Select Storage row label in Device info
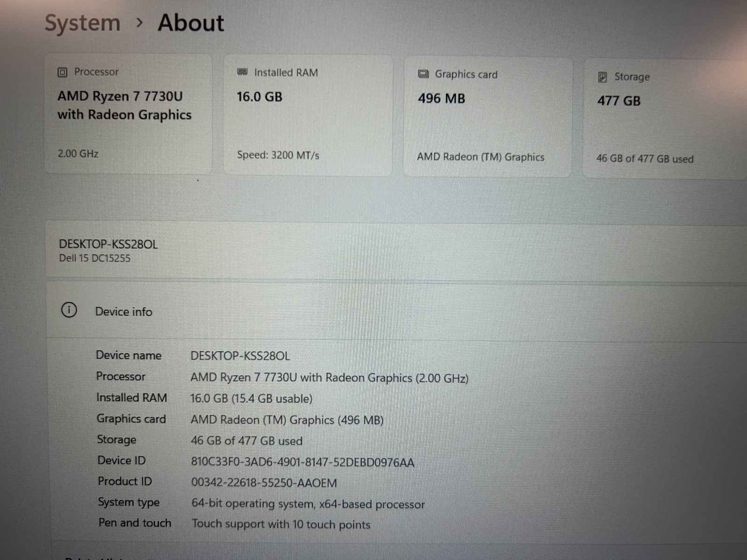This screenshot has height=560, width=747. (x=117, y=440)
